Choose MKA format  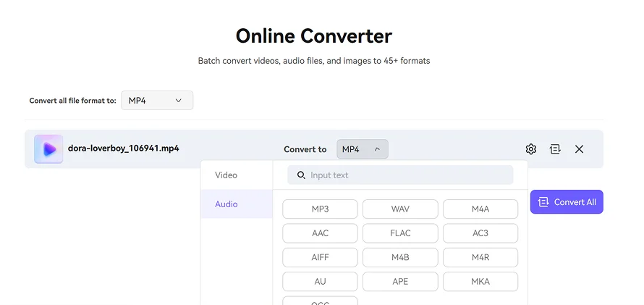tap(480, 282)
